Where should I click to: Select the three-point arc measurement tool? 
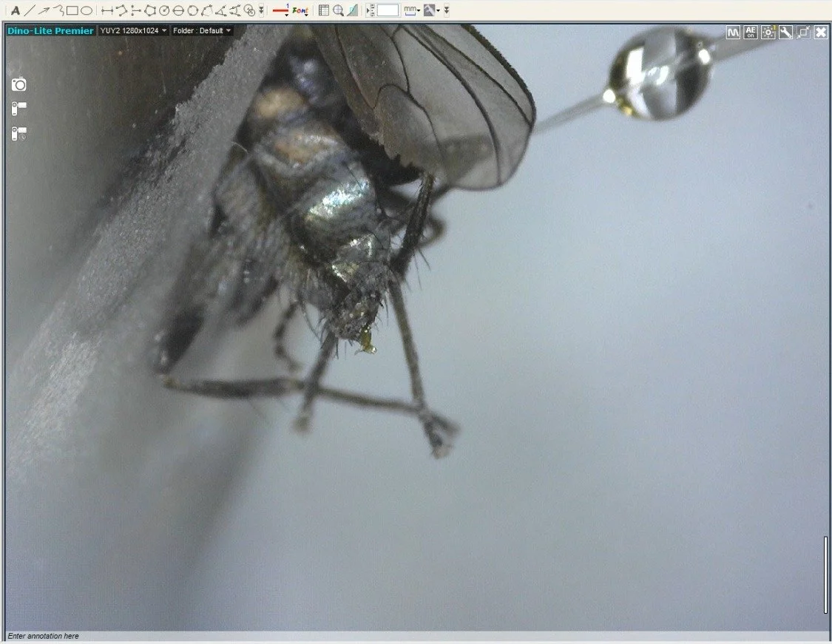coord(207,10)
